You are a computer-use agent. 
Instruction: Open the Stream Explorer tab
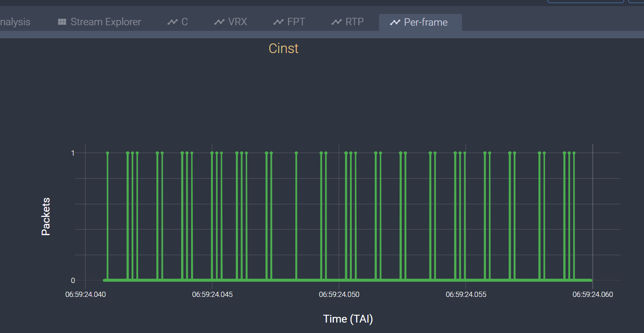[99, 22]
